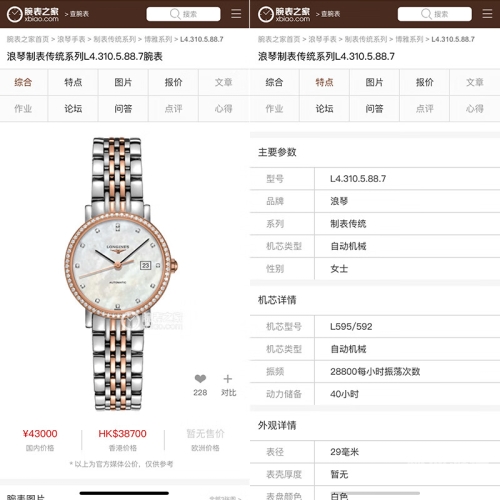
Task: Open the 报价 tab on the left screen
Action: (173, 82)
